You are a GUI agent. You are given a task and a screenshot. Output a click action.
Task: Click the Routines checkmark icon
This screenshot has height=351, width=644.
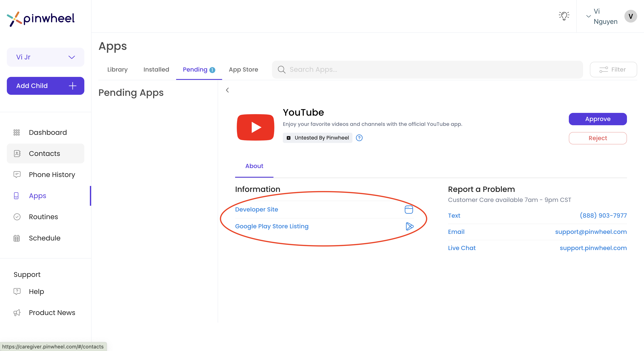pyautogui.click(x=17, y=217)
